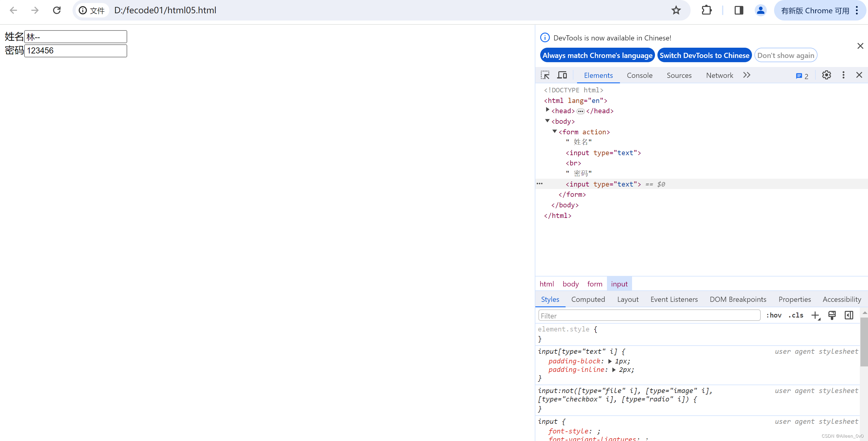Click the Elements panel tab

point(598,75)
